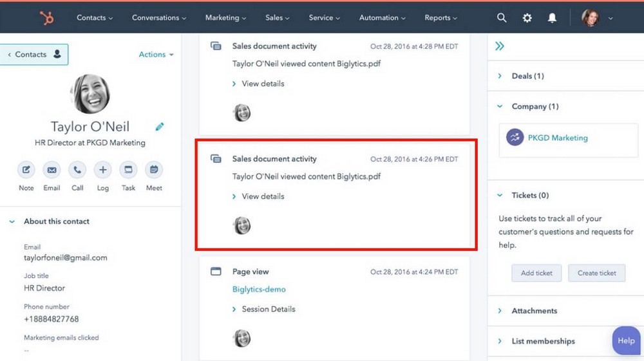Expand View details for 4:26 PM activity
This screenshot has height=361, width=644.
[x=258, y=196]
